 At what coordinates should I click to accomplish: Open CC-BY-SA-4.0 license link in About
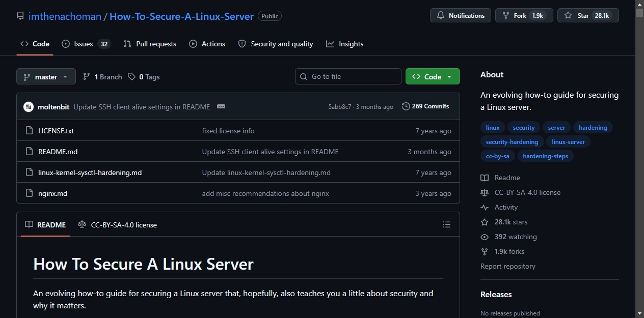520,192
